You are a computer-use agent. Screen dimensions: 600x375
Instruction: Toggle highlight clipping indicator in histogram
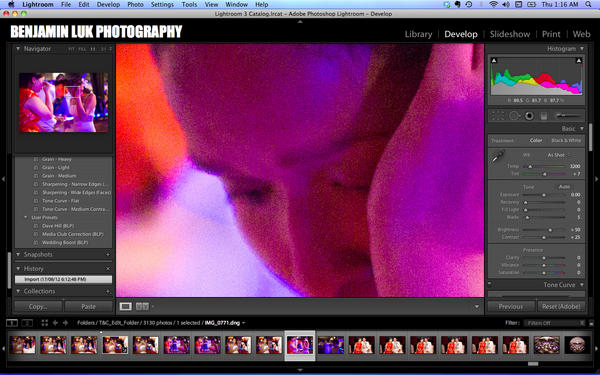pyautogui.click(x=579, y=60)
